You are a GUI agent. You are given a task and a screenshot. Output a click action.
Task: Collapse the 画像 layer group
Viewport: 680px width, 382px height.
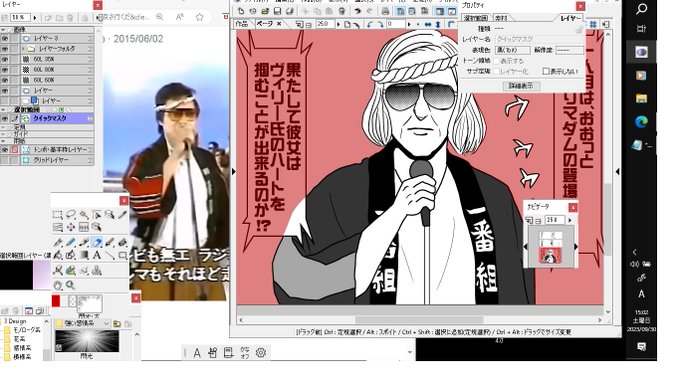click(3, 30)
